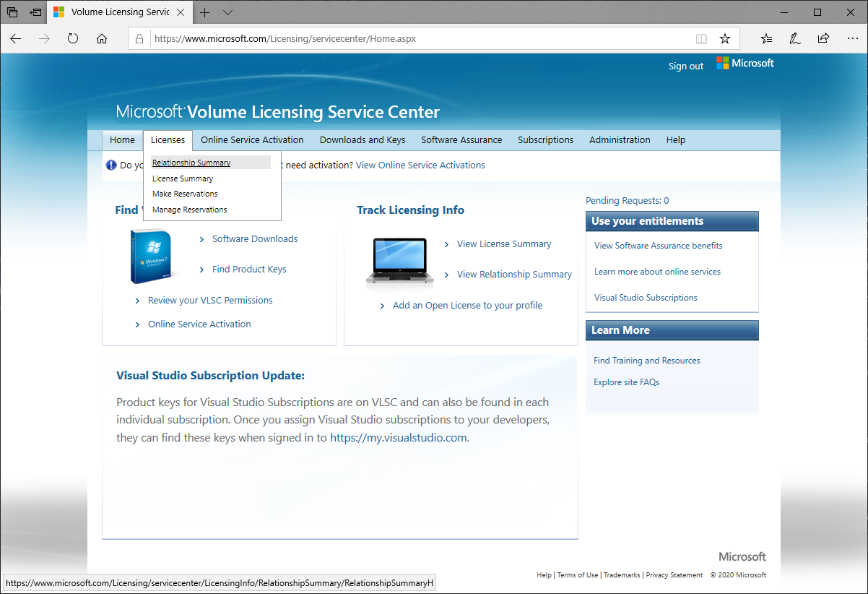Choose License Summary in dropdown menu

[183, 178]
